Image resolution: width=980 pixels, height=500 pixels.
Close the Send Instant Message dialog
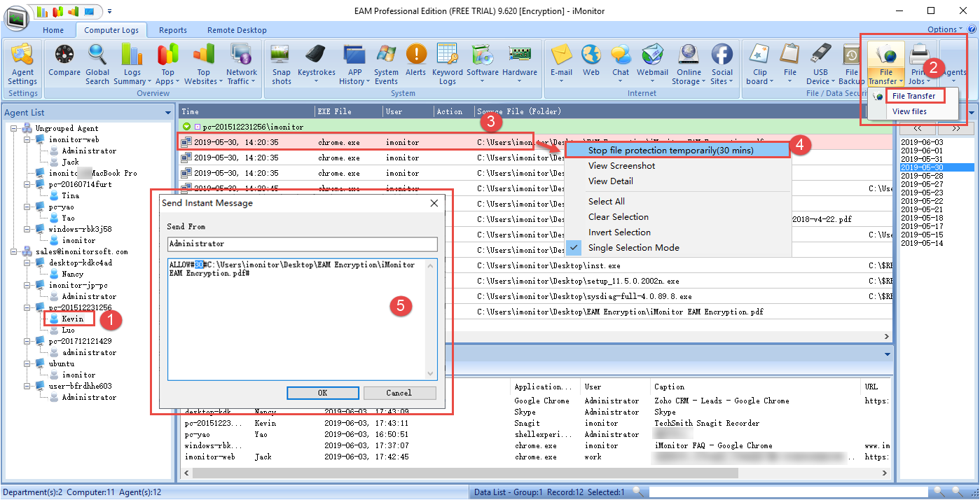(x=434, y=203)
